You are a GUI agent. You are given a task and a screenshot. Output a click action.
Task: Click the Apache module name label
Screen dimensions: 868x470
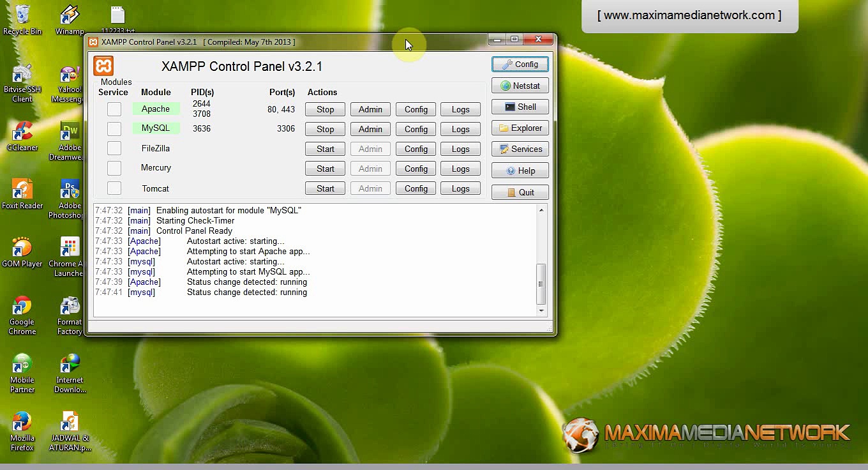(x=156, y=109)
